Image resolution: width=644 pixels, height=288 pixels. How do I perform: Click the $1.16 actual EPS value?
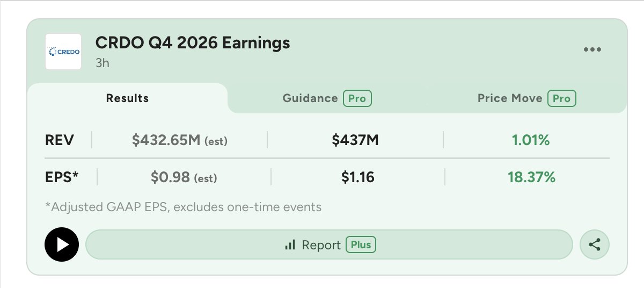pyautogui.click(x=358, y=177)
